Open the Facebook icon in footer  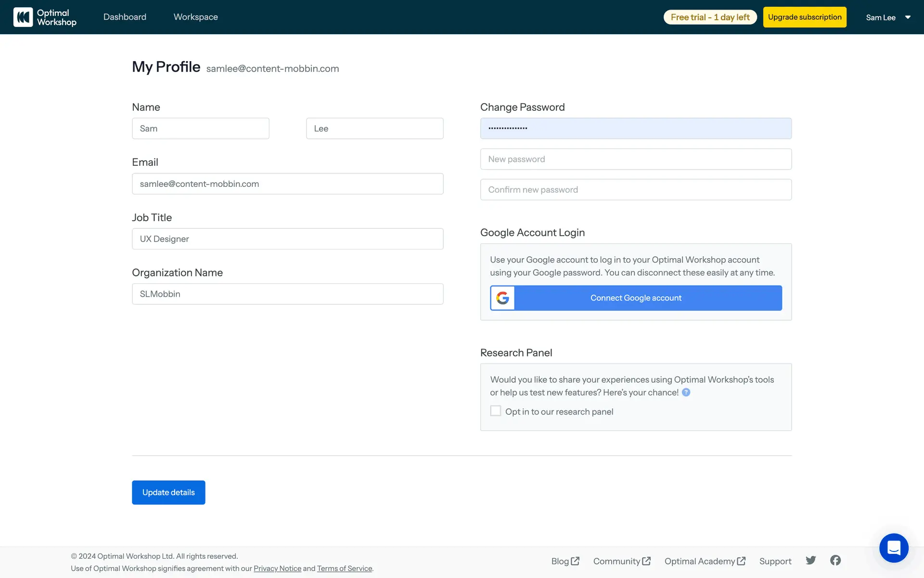(835, 560)
